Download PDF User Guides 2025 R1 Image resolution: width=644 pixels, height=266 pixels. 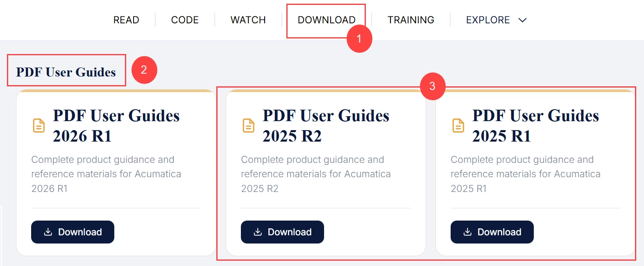point(492,232)
